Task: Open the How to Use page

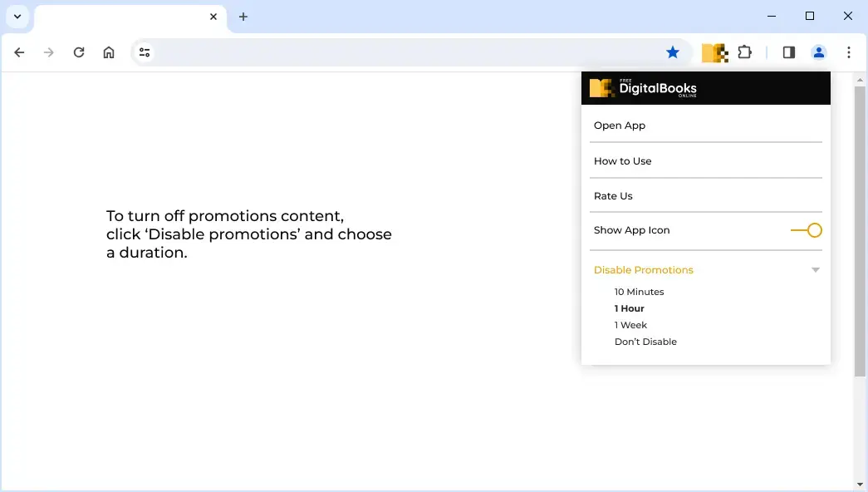Action: [623, 160]
